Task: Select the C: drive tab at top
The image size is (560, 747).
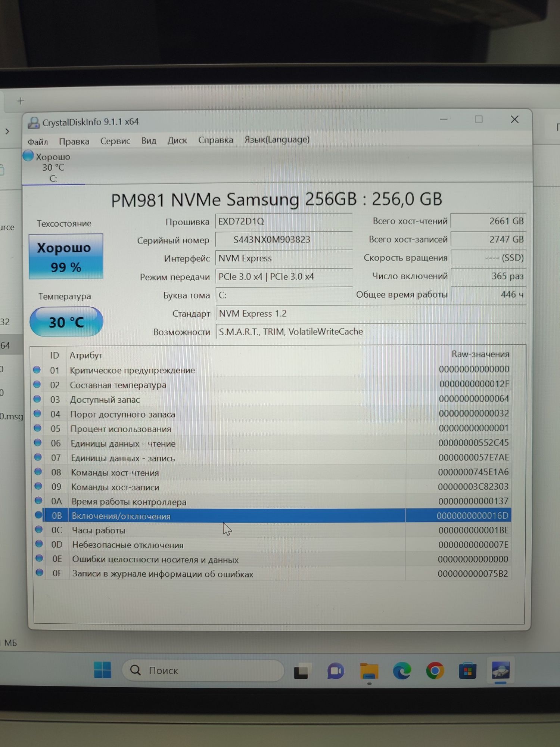Action: pyautogui.click(x=53, y=168)
